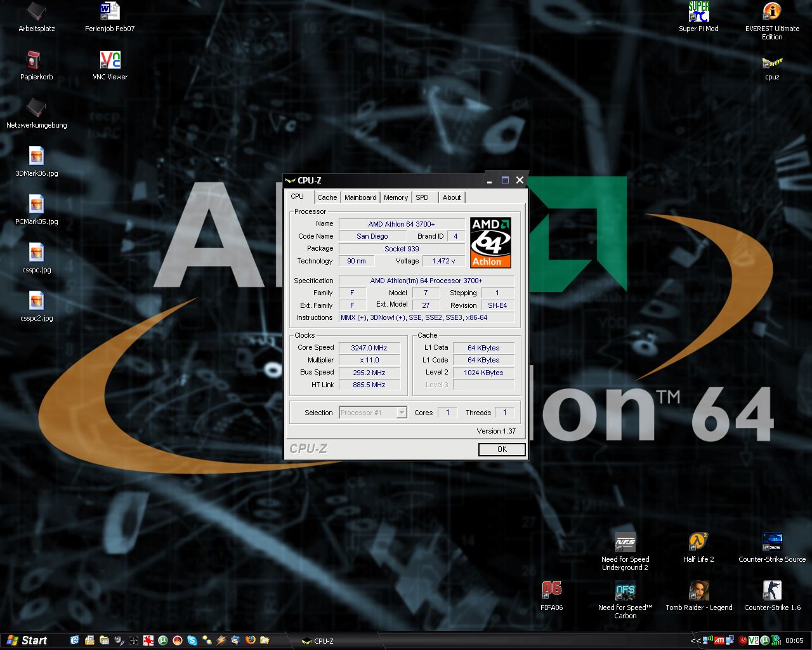Click the Code Name field San Diego
812x650 pixels.
tap(372, 236)
